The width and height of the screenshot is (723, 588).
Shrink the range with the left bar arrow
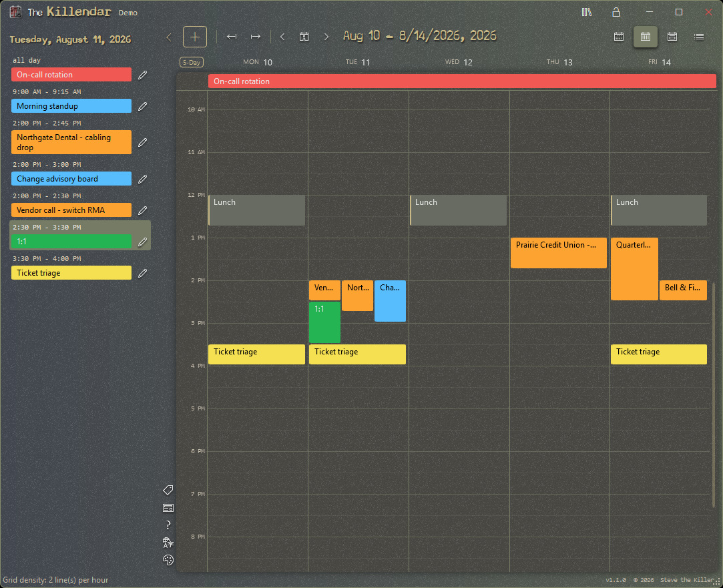pyautogui.click(x=232, y=37)
